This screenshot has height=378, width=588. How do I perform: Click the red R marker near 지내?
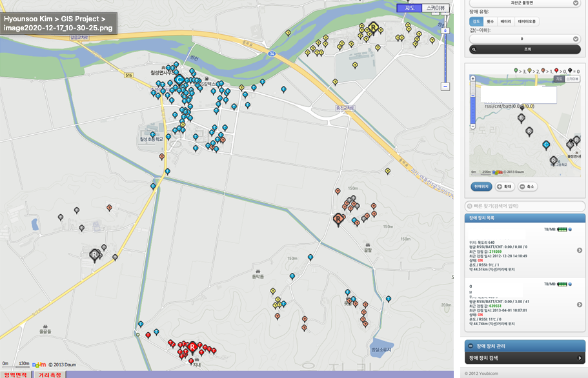click(192, 347)
